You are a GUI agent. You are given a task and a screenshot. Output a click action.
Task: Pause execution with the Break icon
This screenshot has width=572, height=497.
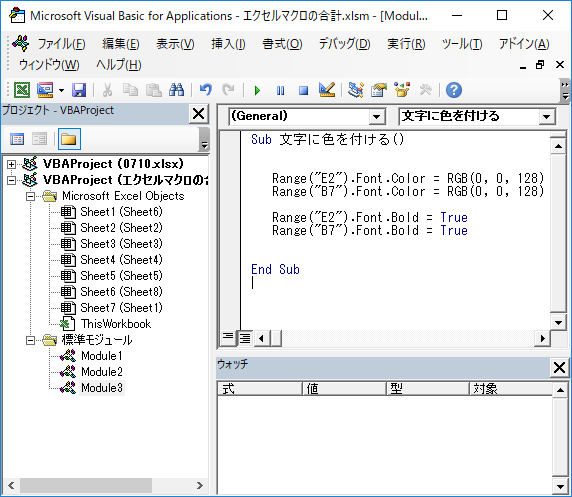click(280, 90)
